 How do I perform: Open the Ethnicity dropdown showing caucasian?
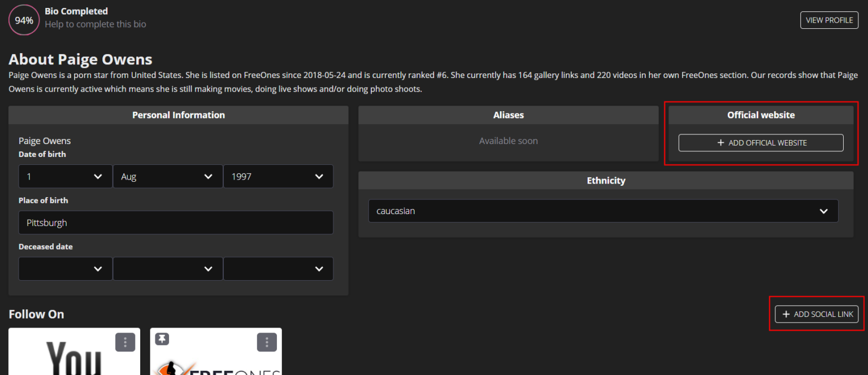click(x=603, y=211)
